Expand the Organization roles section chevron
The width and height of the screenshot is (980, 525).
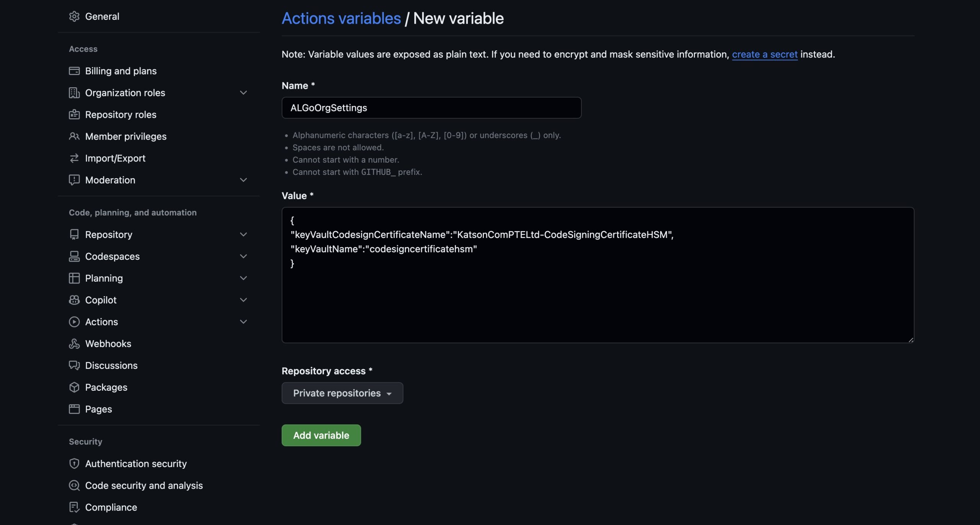[243, 93]
